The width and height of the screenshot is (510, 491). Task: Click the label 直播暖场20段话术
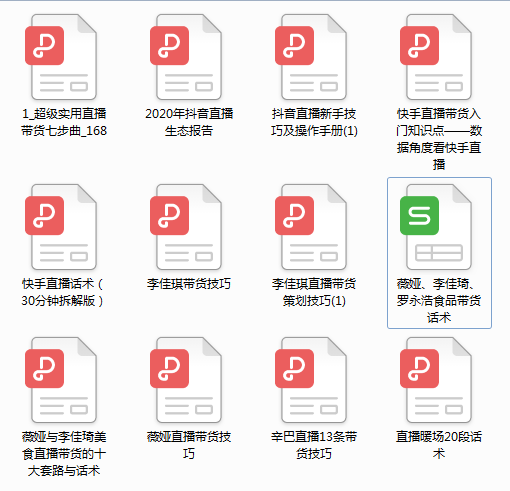[439, 445]
